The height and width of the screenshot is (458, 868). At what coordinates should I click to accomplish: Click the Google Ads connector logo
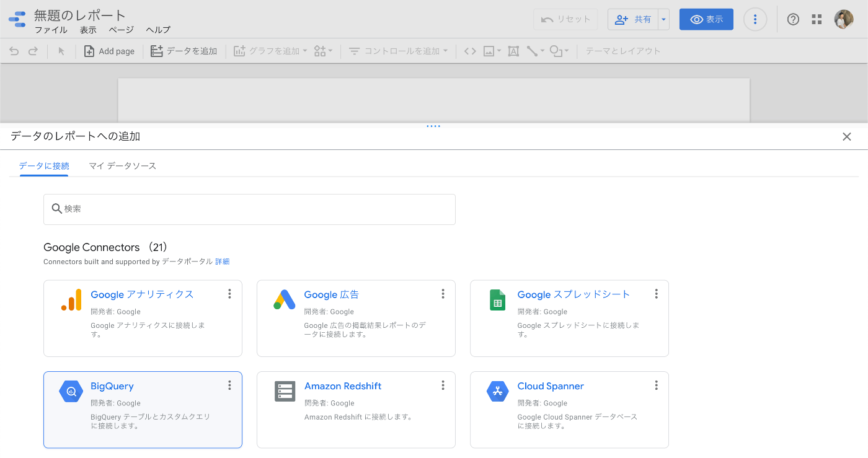pos(285,300)
